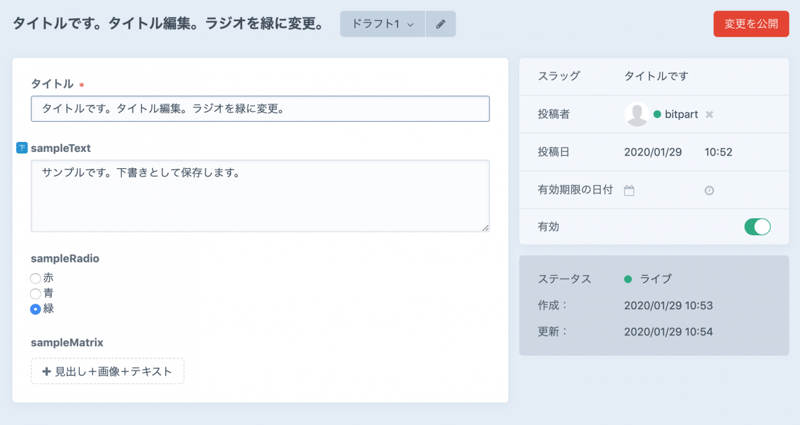Screen dimensions: 800x425
Task: Remove author bitpart with the x icon
Action: click(710, 115)
